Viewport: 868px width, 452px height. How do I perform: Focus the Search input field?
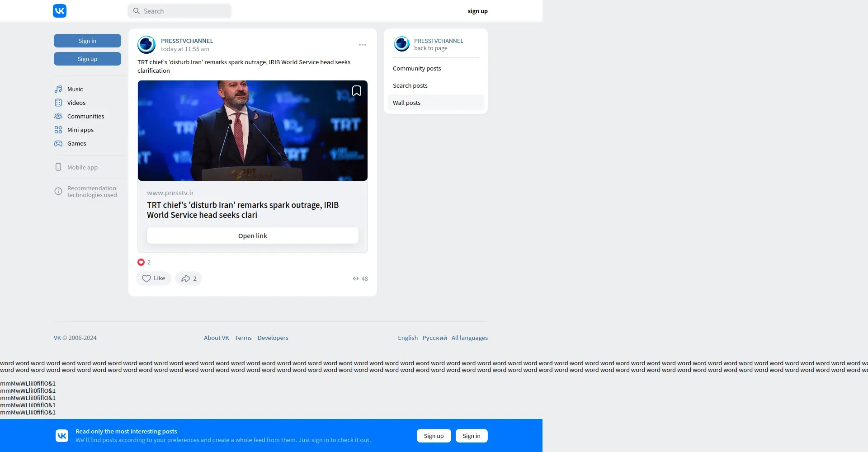click(179, 11)
